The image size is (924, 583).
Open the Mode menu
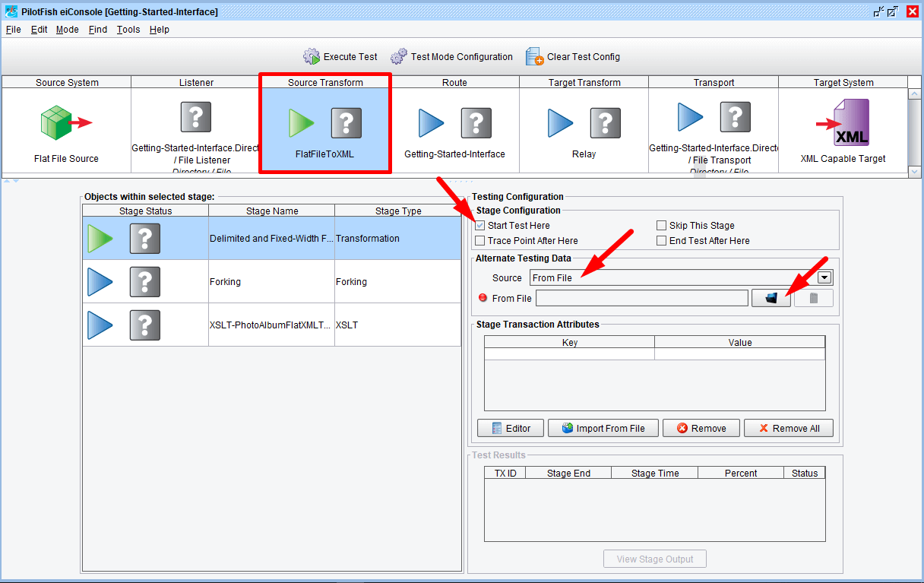[68, 30]
